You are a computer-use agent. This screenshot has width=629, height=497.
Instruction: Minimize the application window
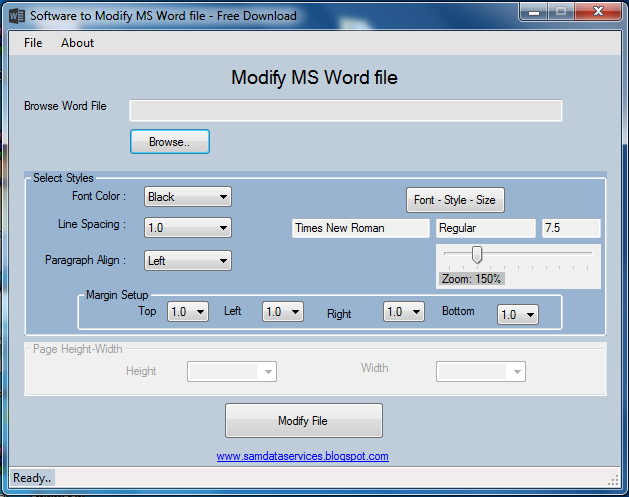(534, 11)
